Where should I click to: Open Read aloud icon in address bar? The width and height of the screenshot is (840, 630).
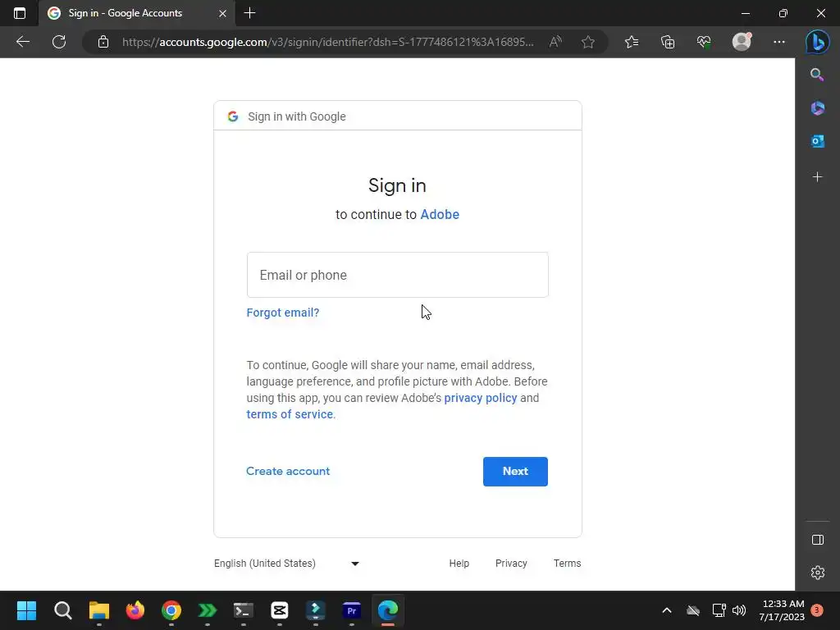(555, 42)
